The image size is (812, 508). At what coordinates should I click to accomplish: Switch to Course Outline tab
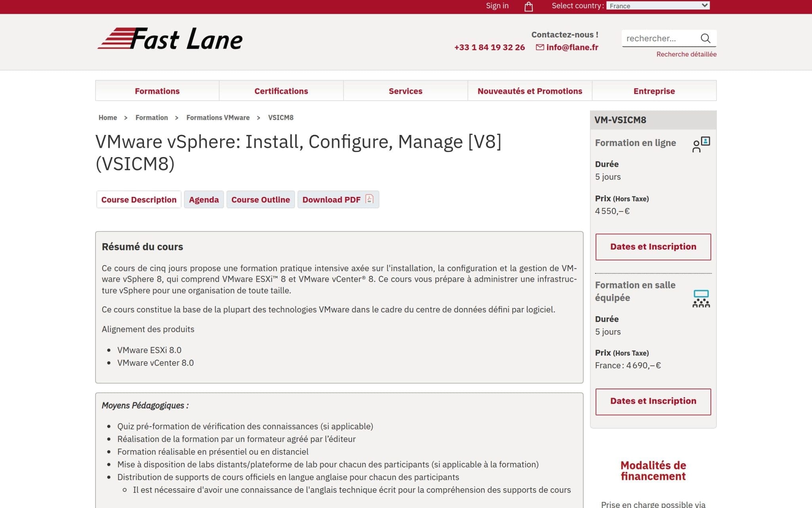pos(260,200)
